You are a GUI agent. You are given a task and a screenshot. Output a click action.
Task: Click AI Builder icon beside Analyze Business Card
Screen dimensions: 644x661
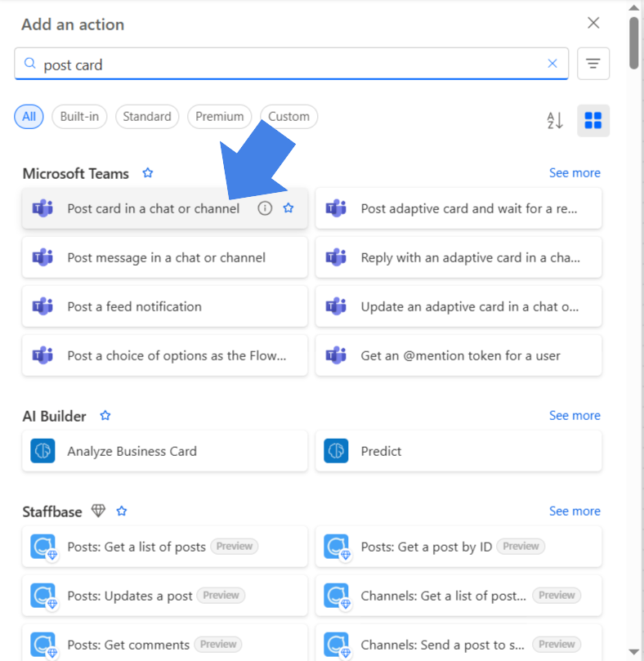tap(42, 451)
